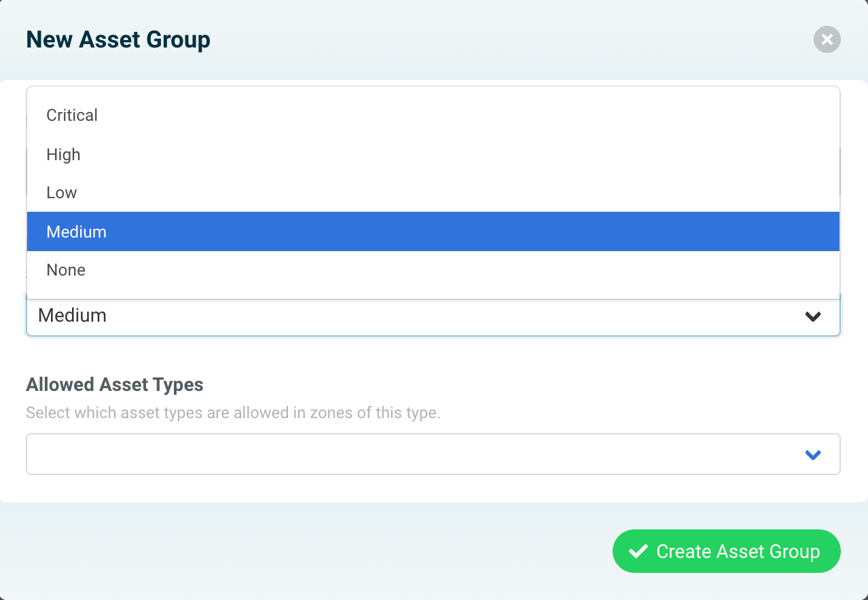Viewport: 868px width, 600px height.
Task: Click the circular X icon in the header
Action: point(827,39)
